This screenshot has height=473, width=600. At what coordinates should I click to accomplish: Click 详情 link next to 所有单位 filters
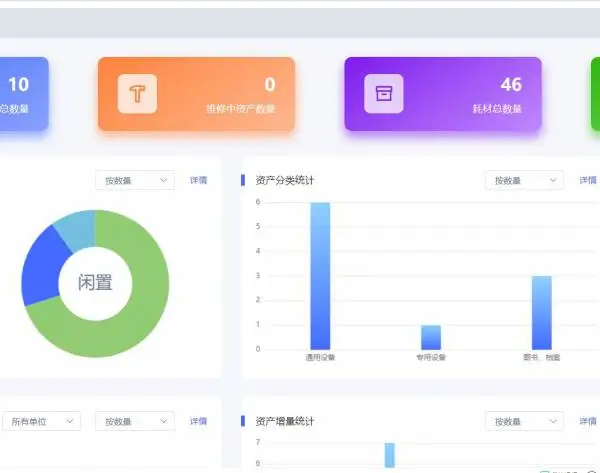[198, 421]
